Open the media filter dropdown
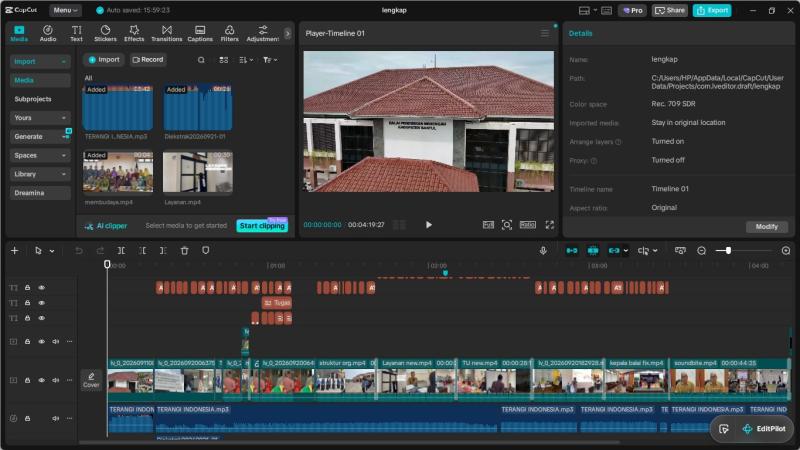 [x=270, y=60]
